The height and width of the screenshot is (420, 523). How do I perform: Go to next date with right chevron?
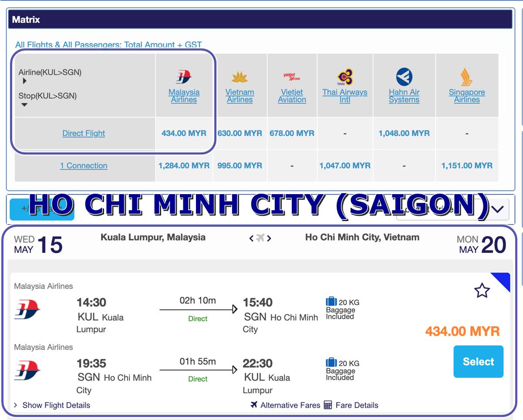(x=269, y=238)
